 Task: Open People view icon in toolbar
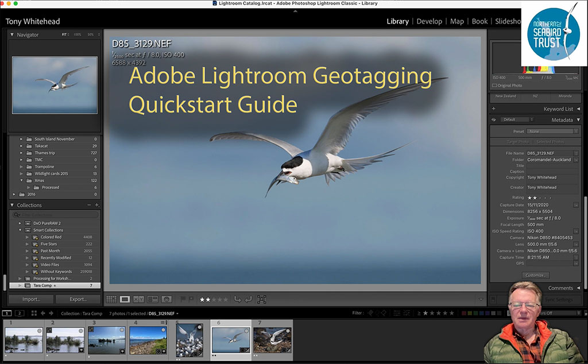167,299
